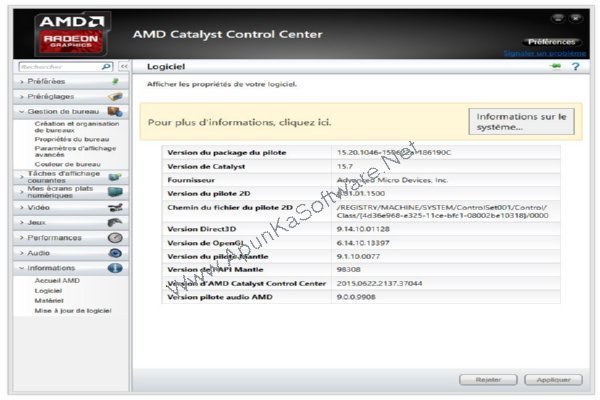Click the Mantle API value 98308
The image size is (600, 400).
tap(349, 269)
